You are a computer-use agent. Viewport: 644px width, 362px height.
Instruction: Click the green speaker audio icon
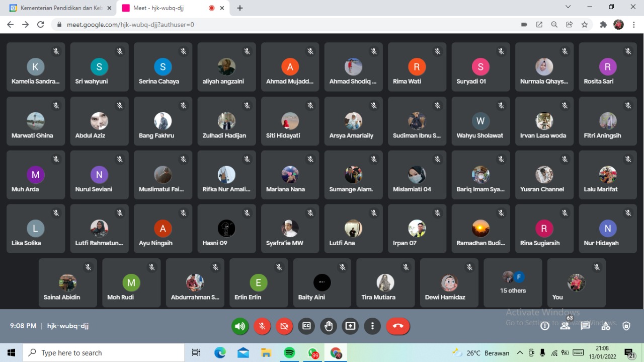[240, 326]
